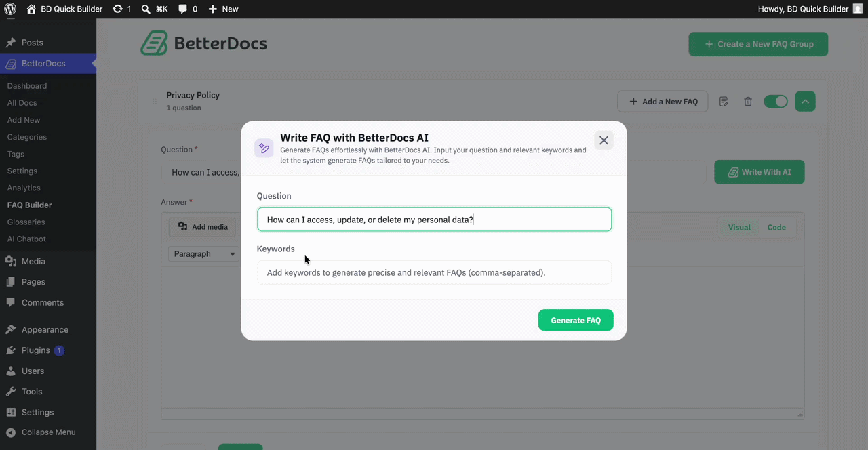This screenshot has width=868, height=450.
Task: Open the BetterDocs Dashboard submenu item
Action: coord(27,86)
